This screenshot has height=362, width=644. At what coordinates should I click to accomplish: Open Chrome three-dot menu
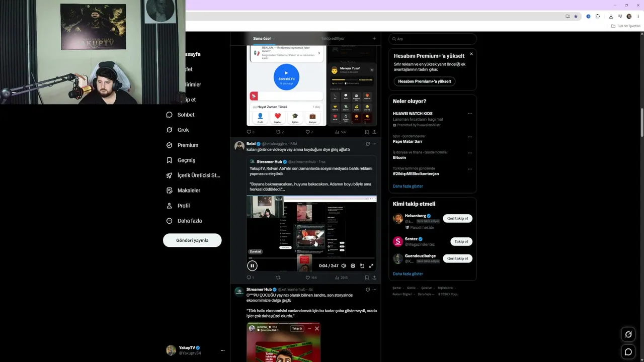[x=637, y=16]
